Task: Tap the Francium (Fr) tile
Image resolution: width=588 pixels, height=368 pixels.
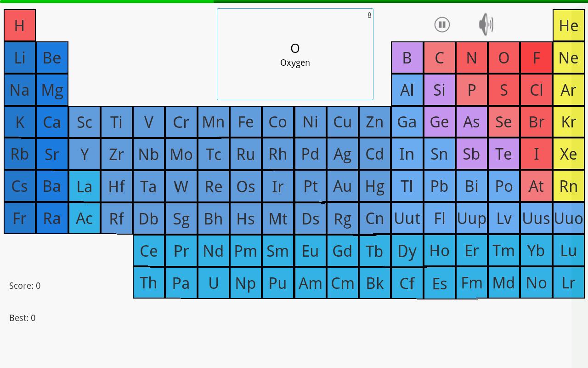Action: tap(20, 218)
